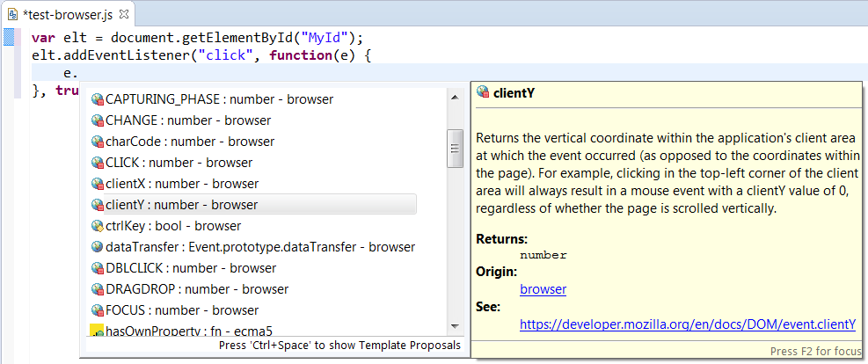Select FOCUS : number proposal

pyautogui.click(x=182, y=309)
